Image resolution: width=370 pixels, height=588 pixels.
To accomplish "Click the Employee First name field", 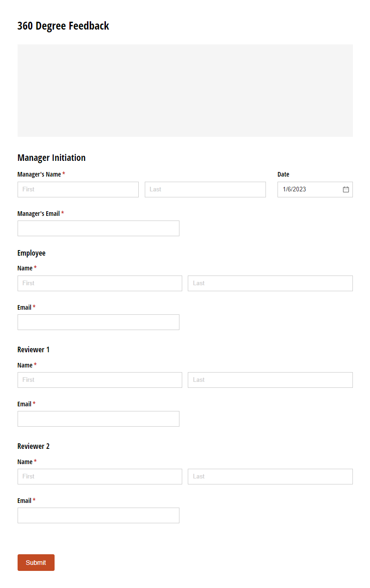I will 99,283.
